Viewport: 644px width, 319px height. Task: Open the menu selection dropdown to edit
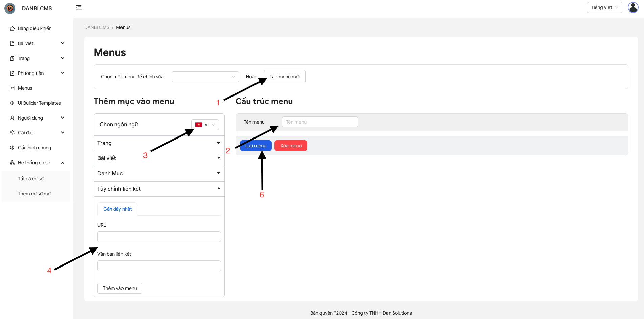pyautogui.click(x=205, y=77)
